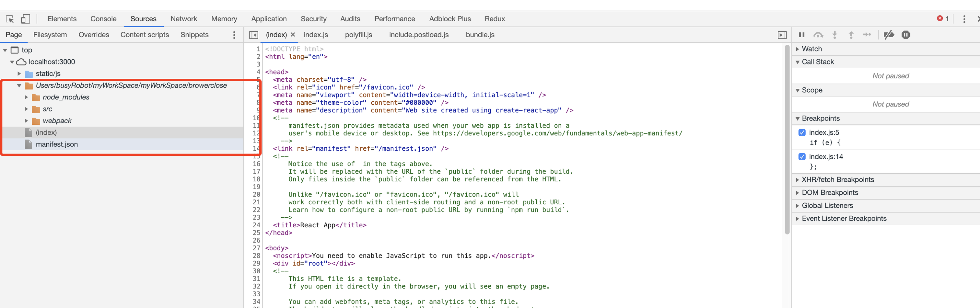The image size is (980, 308).
Task: Collapse the Scope section
Action: click(798, 90)
